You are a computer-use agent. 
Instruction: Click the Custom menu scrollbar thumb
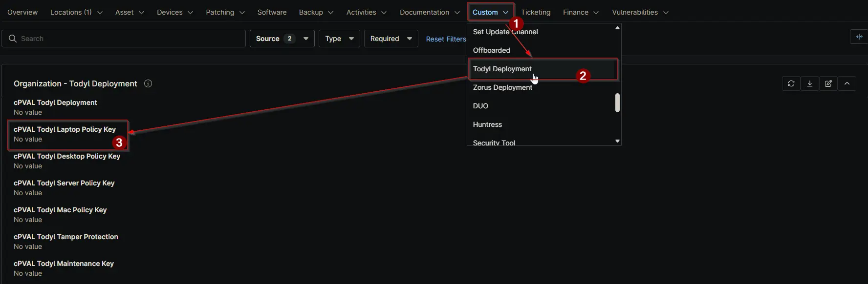click(x=617, y=103)
